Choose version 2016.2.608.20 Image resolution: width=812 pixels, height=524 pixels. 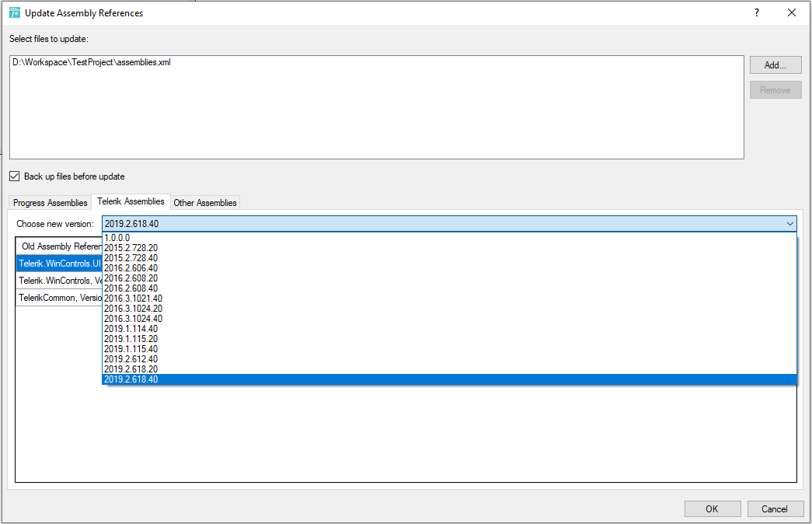tap(449, 278)
